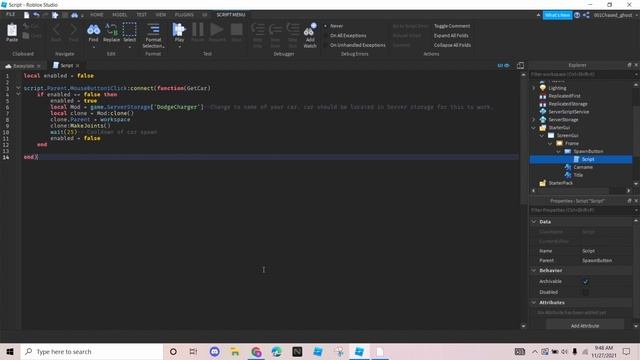Switch to the TEST ribbon tab
The height and width of the screenshot is (360, 640).
[x=142, y=15]
